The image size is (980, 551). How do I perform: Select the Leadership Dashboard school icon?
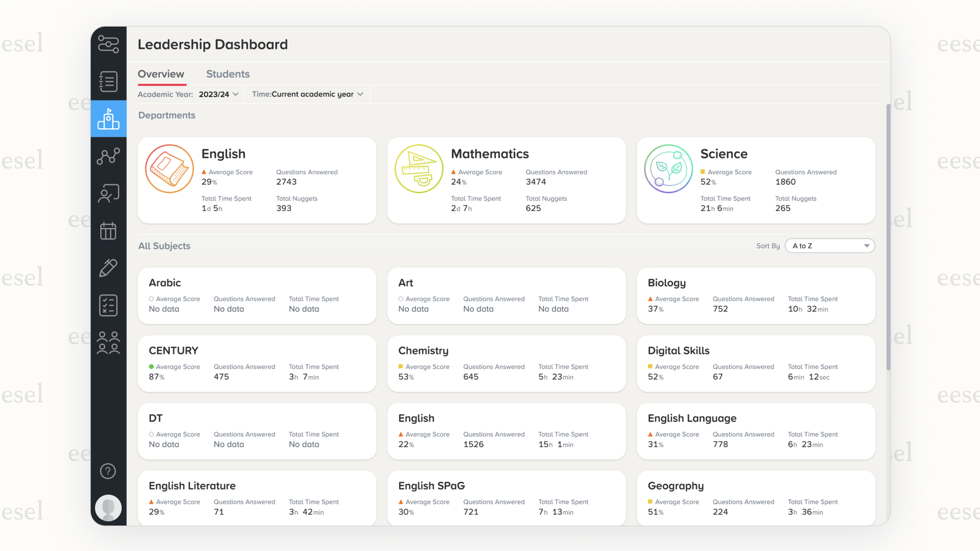tap(108, 119)
